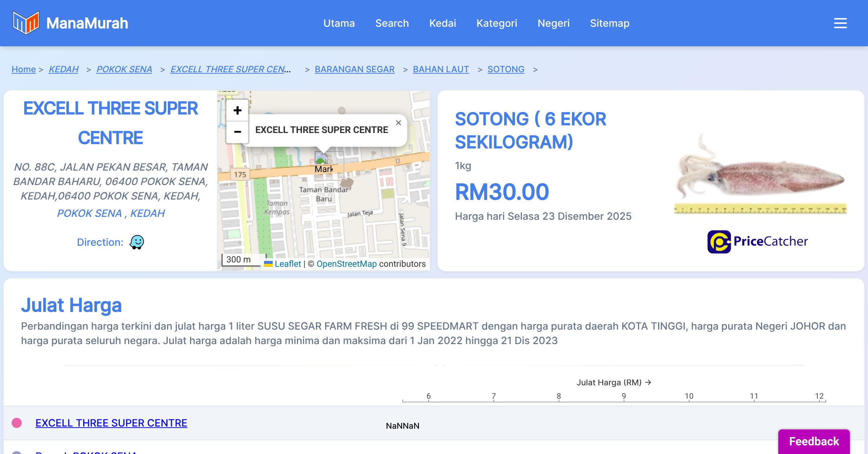This screenshot has height=454, width=868.
Task: Zoom in on the map
Action: (237, 110)
